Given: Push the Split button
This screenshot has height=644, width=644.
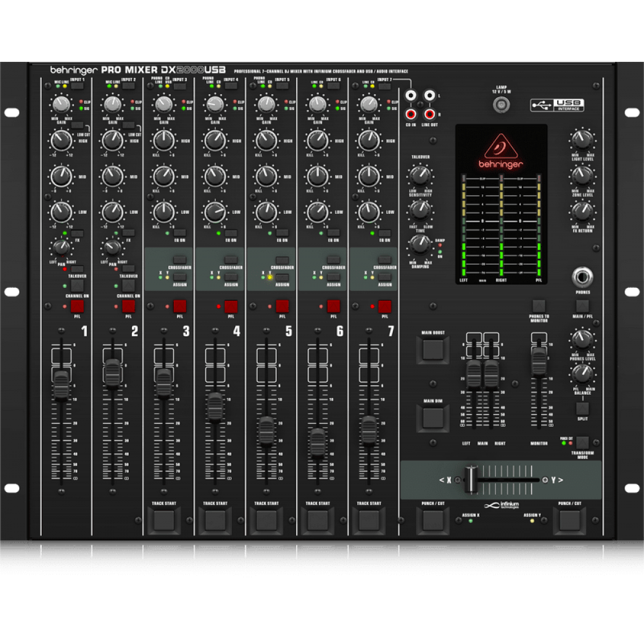Looking at the screenshot, I should click(582, 408).
